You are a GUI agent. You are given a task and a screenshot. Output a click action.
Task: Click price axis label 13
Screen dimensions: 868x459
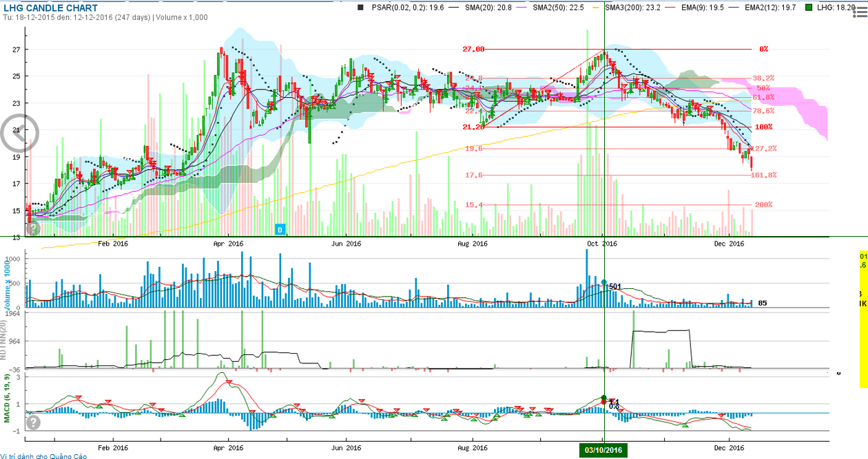tap(17, 237)
